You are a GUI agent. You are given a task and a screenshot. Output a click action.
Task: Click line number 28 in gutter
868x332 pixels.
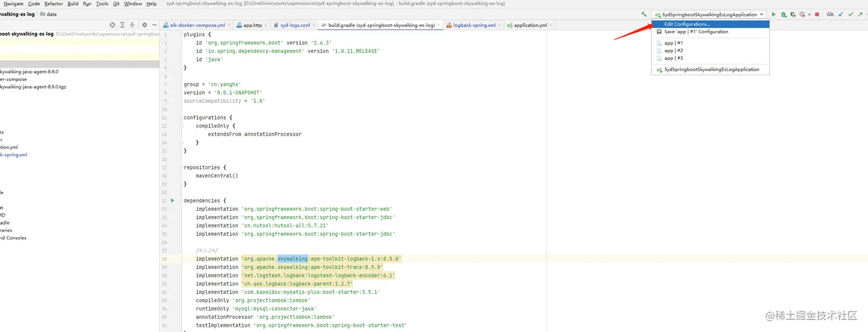[x=164, y=258]
